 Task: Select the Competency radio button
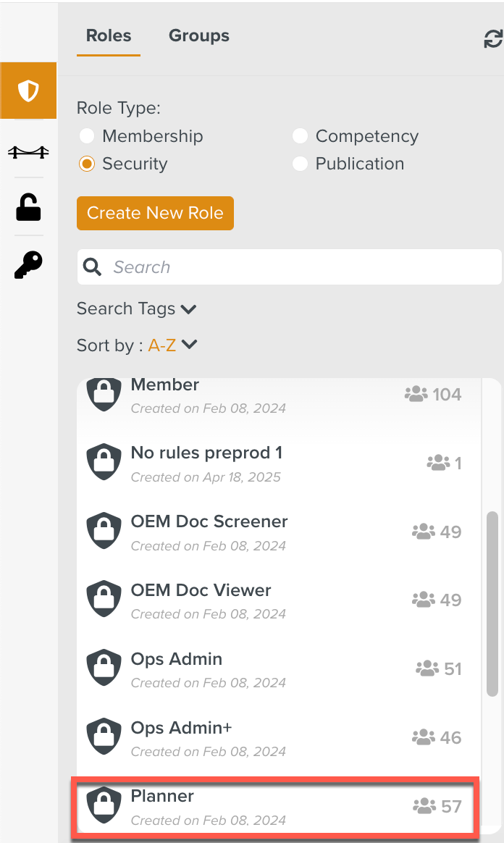tap(300, 136)
